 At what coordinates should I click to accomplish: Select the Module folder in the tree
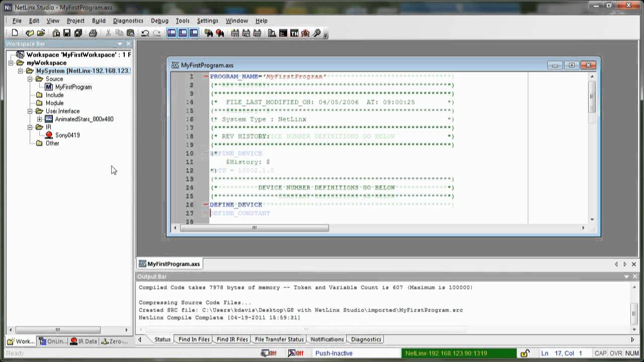(x=54, y=103)
